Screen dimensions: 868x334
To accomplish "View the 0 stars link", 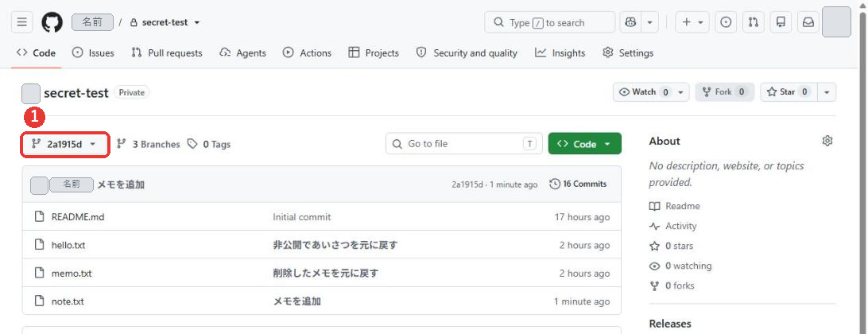I will [x=671, y=246].
